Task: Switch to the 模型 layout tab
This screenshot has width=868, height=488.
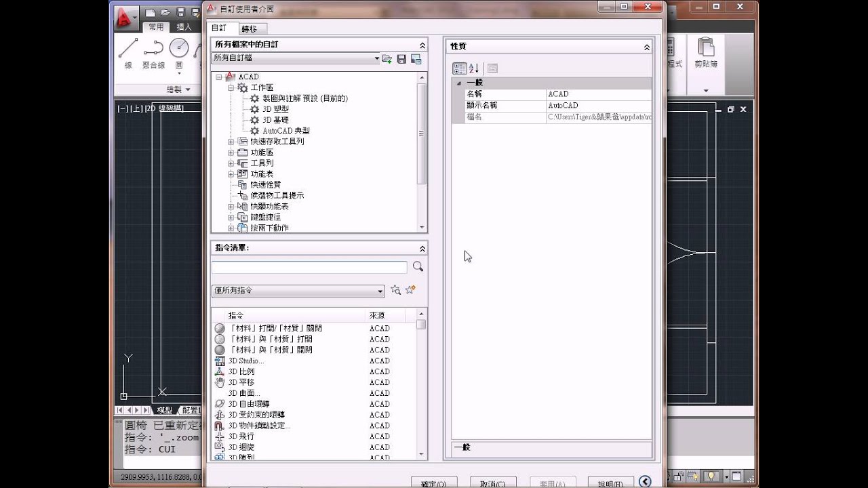Action: 165,410
